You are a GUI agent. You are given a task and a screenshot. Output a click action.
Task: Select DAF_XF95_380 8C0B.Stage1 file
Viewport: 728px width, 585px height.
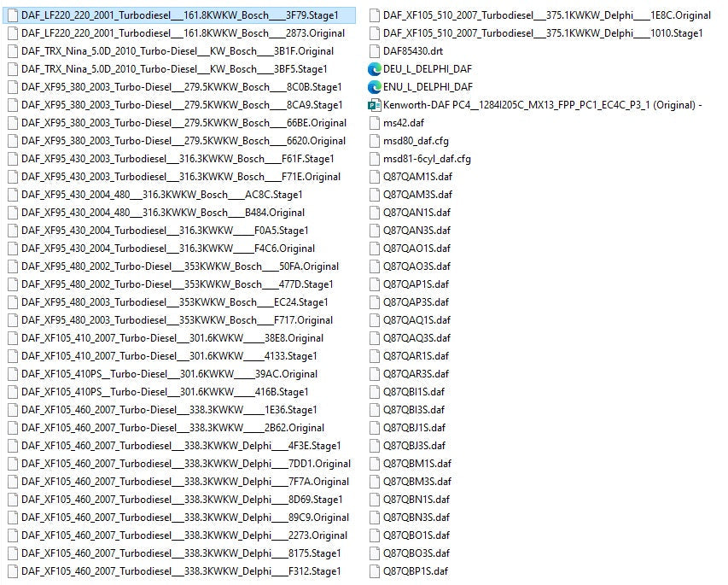(181, 87)
